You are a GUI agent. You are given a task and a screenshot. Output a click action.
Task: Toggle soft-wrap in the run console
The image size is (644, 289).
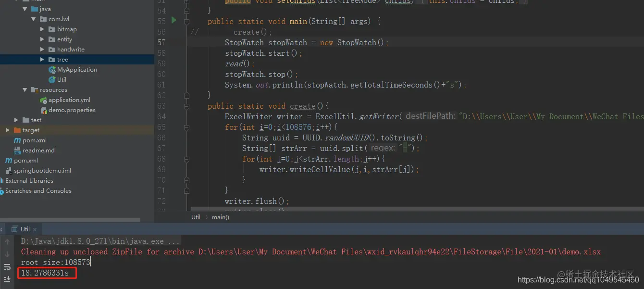(7, 267)
